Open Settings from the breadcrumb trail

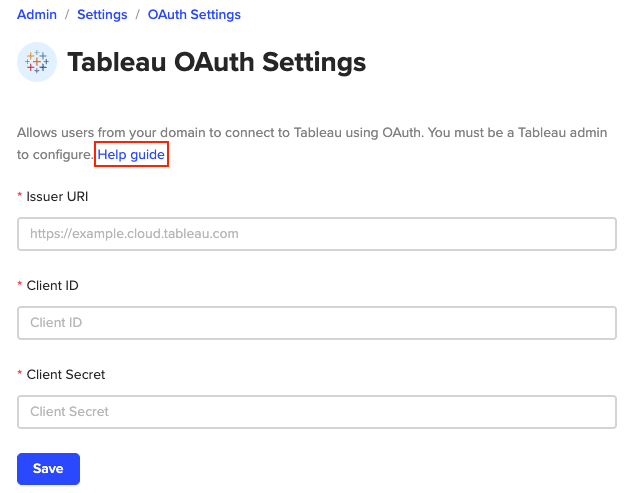click(x=102, y=15)
